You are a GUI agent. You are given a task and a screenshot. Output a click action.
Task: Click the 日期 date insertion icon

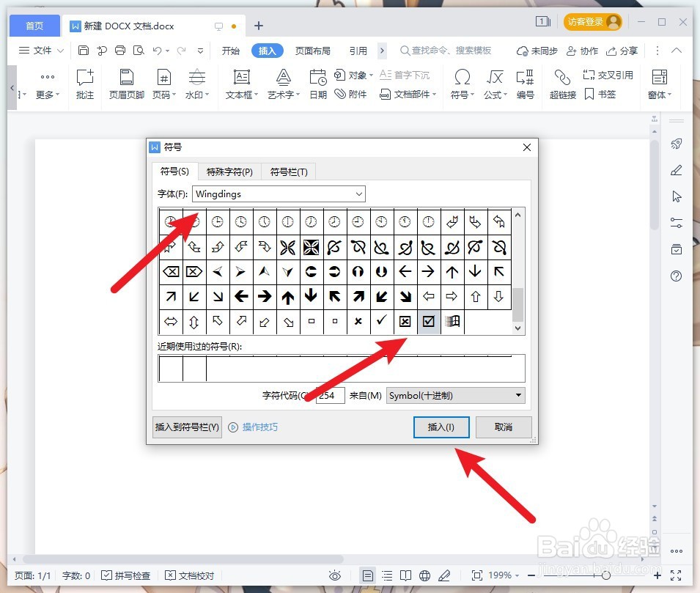(x=317, y=83)
